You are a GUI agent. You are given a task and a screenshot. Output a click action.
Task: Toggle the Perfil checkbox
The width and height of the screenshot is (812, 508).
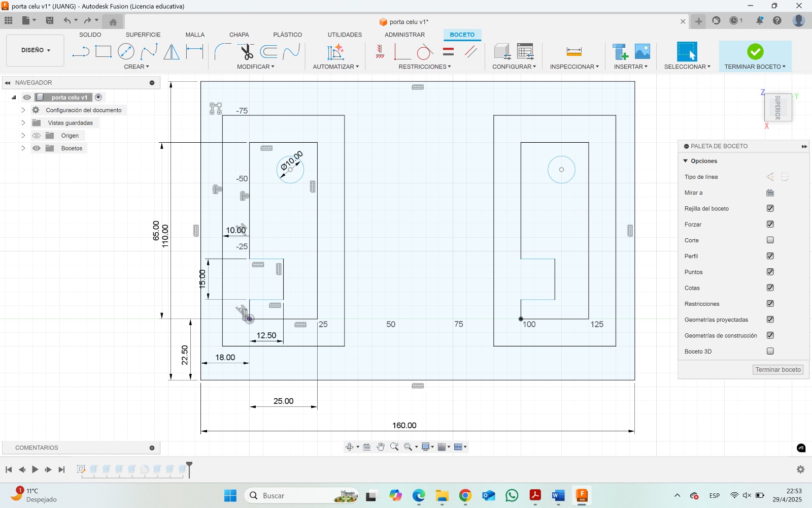coord(770,256)
